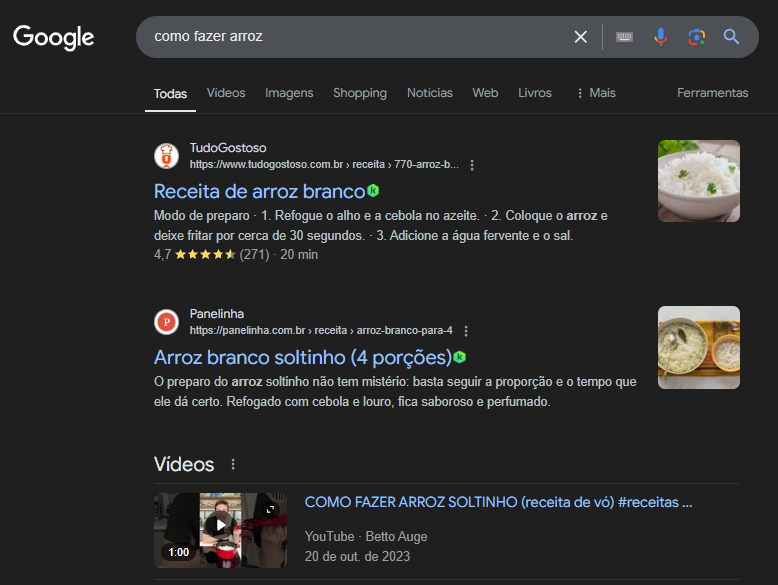Image resolution: width=778 pixels, height=585 pixels.
Task: Open the tudogostoso.com.br URL breadcrumb
Action: point(324,164)
